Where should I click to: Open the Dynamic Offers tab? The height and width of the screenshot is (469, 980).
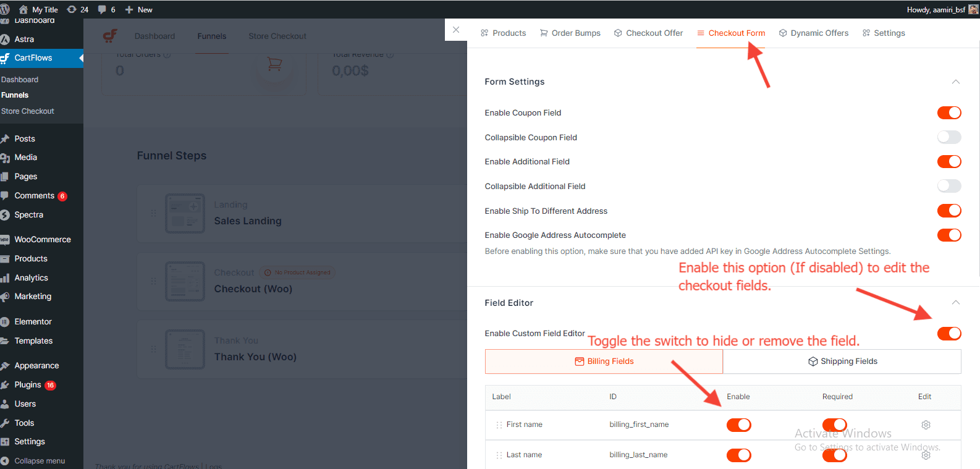coord(814,33)
